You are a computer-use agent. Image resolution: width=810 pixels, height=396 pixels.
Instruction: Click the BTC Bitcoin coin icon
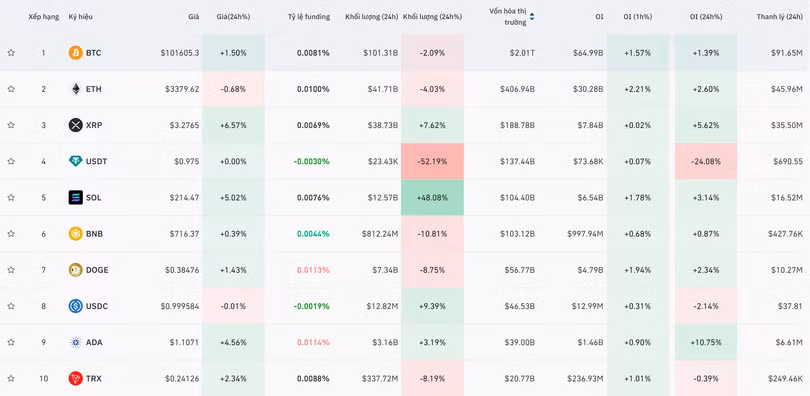pyautogui.click(x=75, y=53)
